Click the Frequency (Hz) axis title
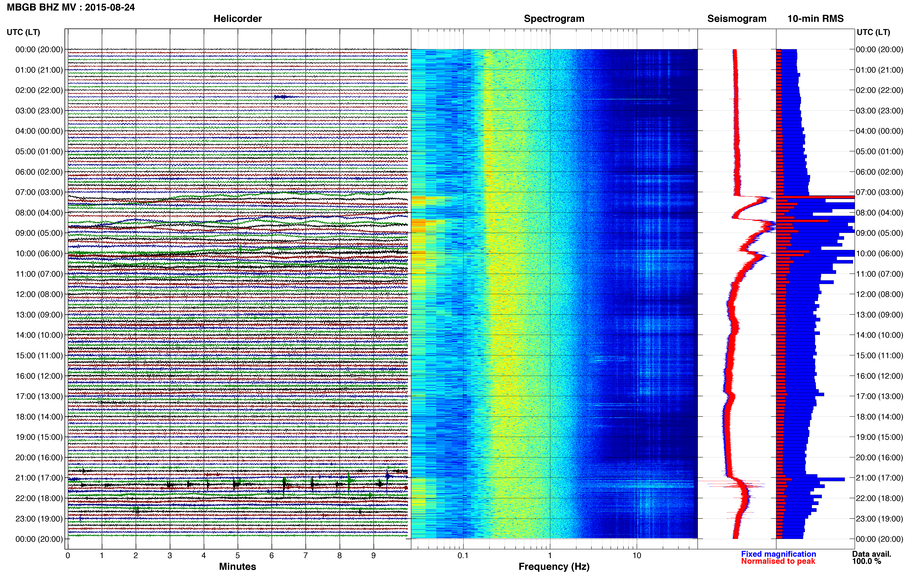This screenshot has width=924, height=578. tap(554, 566)
